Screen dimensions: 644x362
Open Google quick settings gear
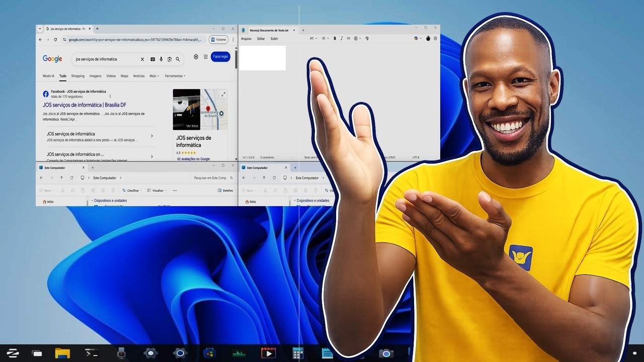pyautogui.click(x=196, y=57)
